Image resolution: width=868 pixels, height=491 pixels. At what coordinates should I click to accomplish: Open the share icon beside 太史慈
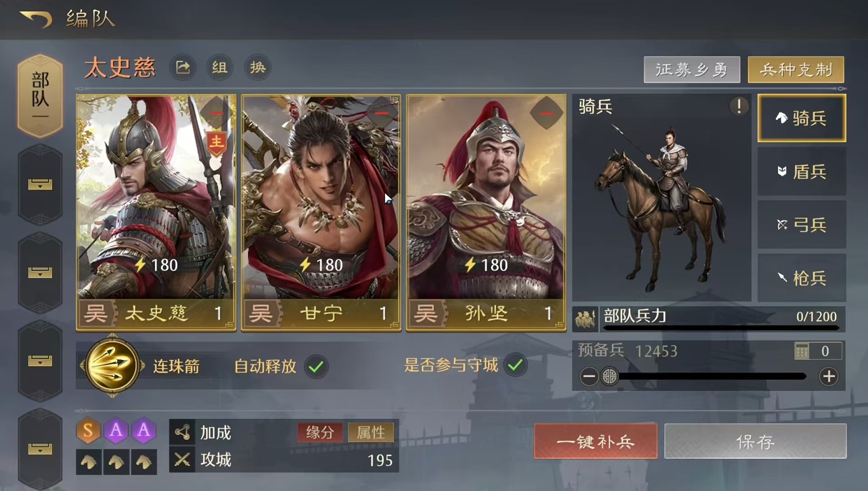pyautogui.click(x=183, y=68)
